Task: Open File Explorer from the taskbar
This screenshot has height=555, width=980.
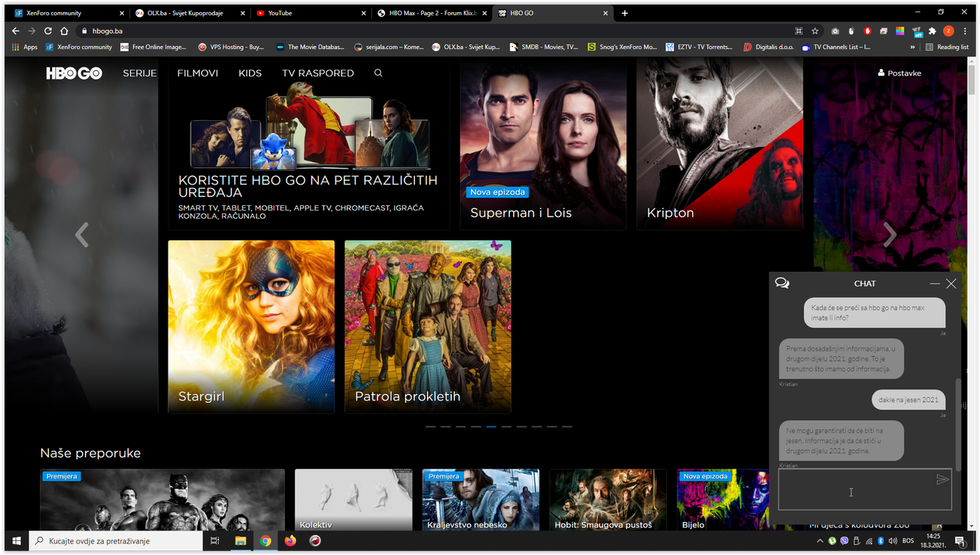Action: click(240, 541)
